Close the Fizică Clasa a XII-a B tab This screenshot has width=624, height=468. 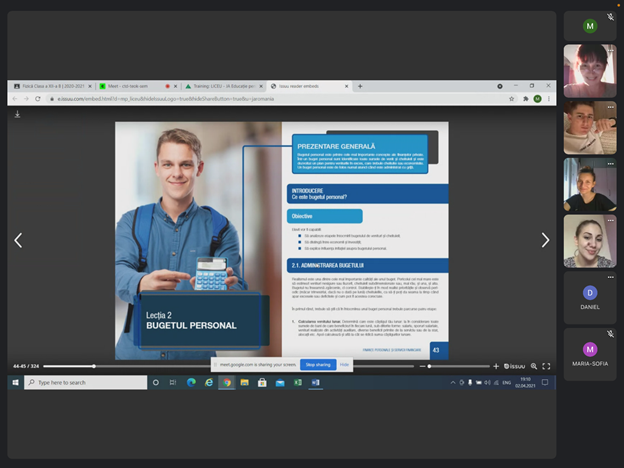coord(90,86)
